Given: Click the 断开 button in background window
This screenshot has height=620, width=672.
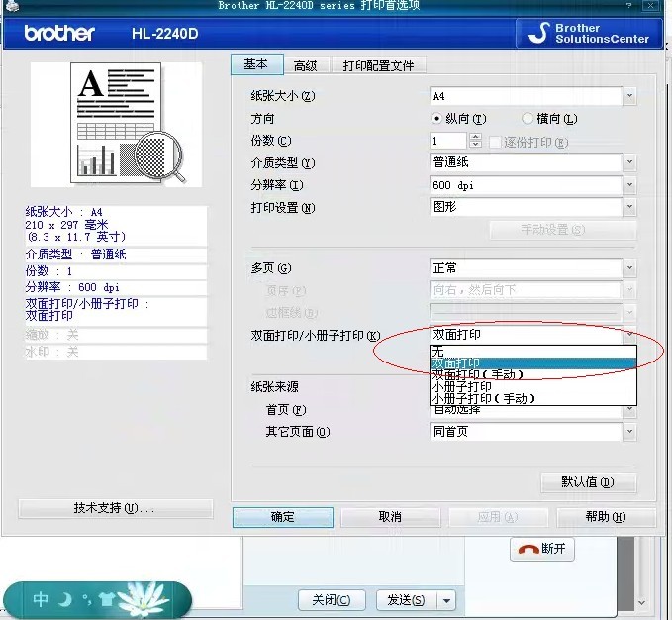Looking at the screenshot, I should coord(542,549).
